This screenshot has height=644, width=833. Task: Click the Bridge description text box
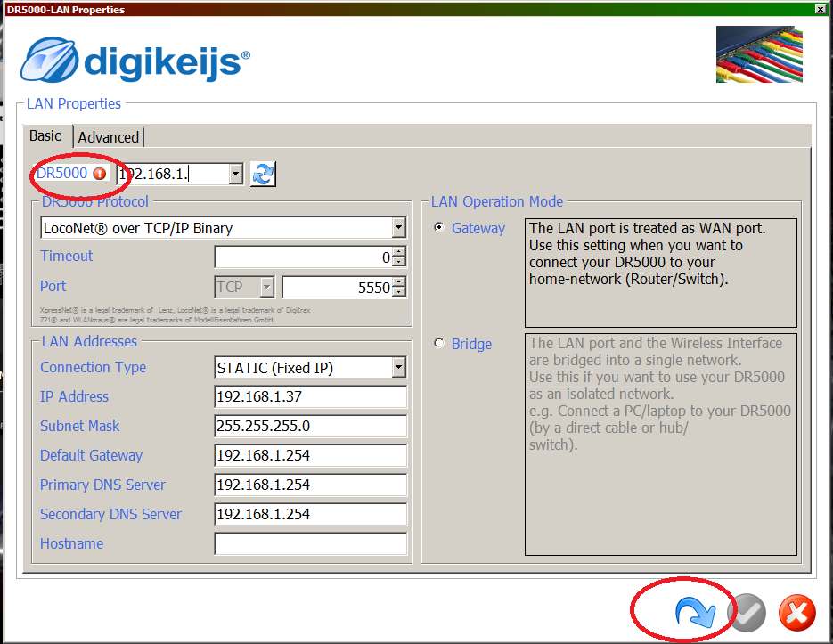(x=661, y=444)
